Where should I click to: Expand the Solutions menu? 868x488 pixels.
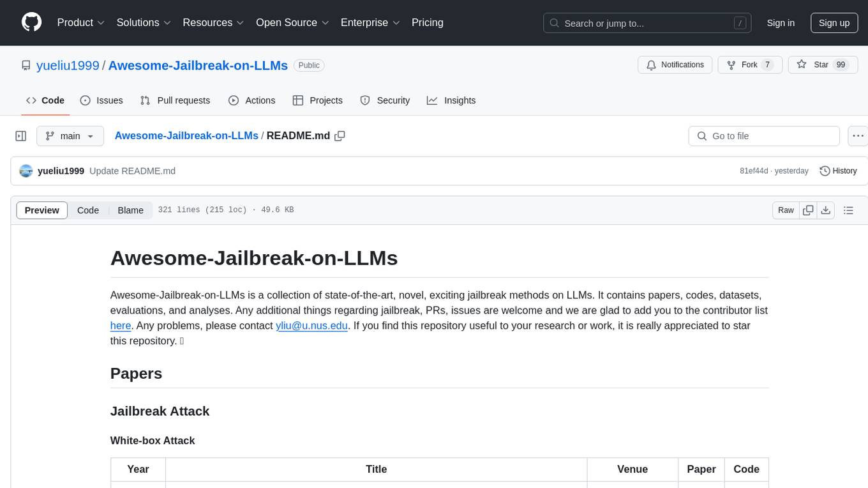coord(144,22)
